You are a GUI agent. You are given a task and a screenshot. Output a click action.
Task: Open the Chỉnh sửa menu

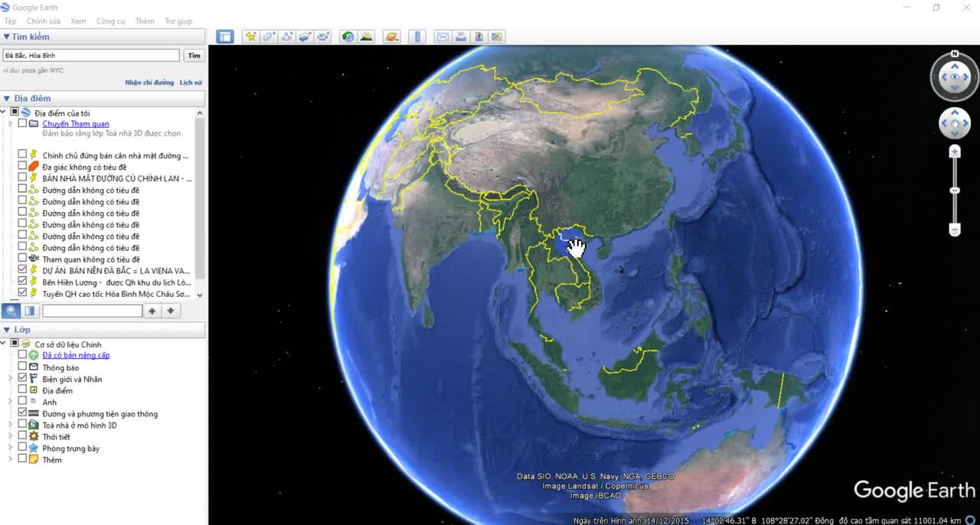pyautogui.click(x=43, y=21)
